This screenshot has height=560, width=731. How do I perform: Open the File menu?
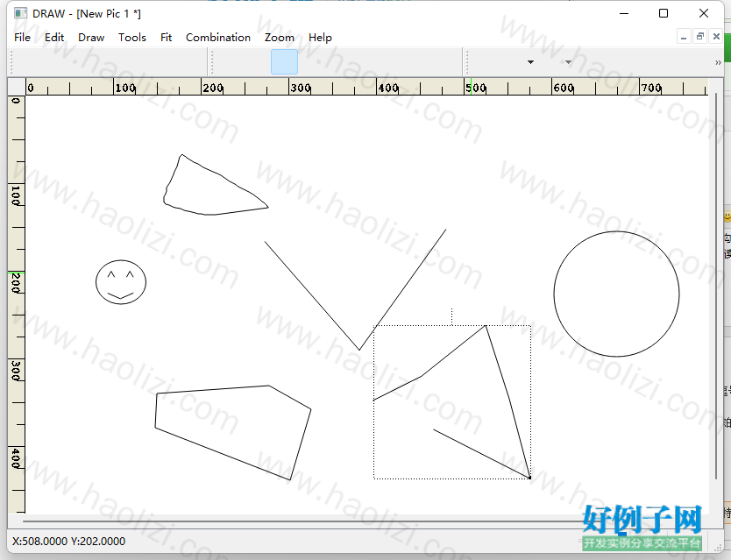pyautogui.click(x=23, y=38)
